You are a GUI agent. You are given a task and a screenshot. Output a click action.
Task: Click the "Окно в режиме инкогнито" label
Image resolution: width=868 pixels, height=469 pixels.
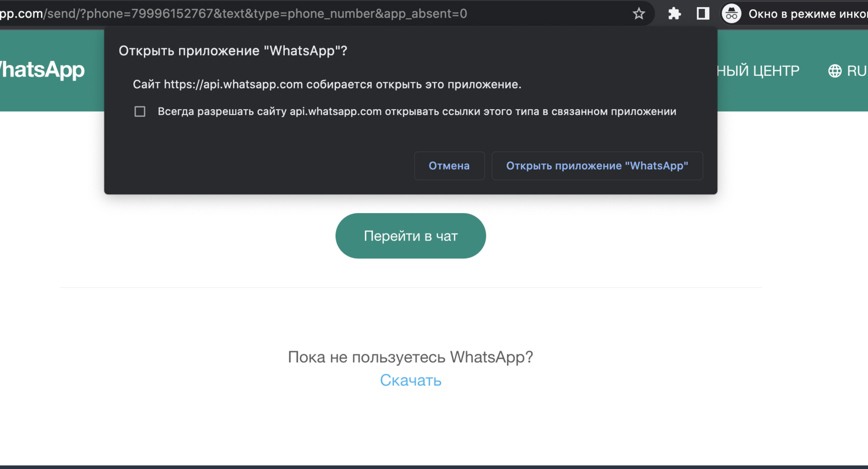click(807, 14)
